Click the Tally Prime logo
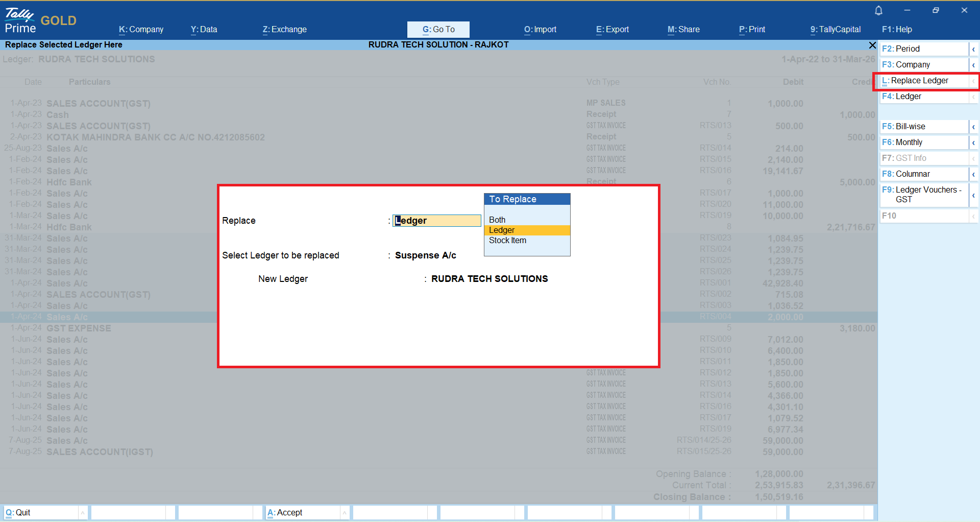980x522 pixels. pyautogui.click(x=20, y=20)
